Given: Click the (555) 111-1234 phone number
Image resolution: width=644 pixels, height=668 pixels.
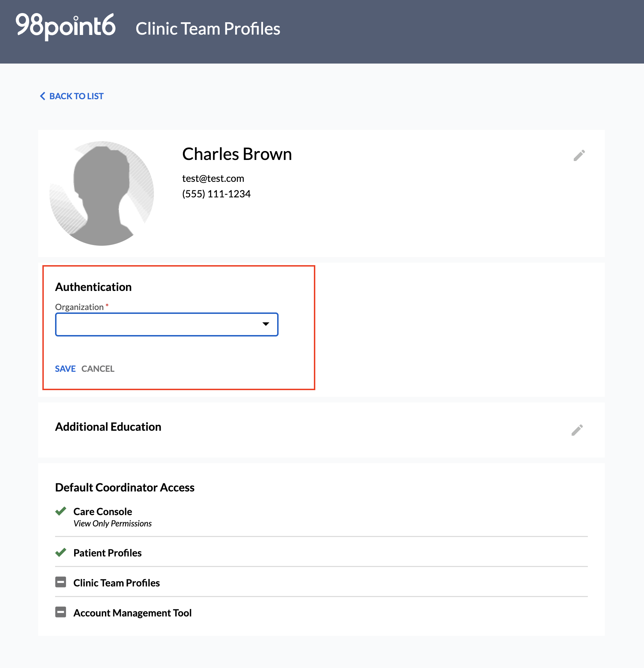Looking at the screenshot, I should pos(216,194).
